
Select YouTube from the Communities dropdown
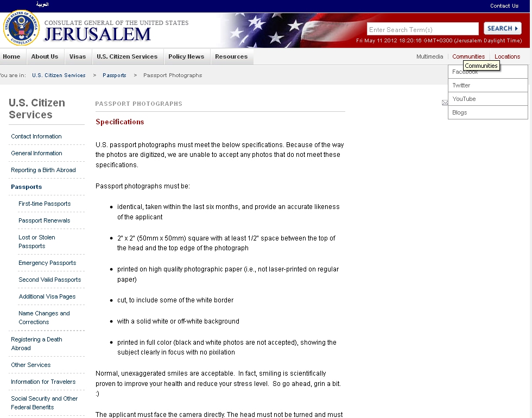pyautogui.click(x=464, y=99)
